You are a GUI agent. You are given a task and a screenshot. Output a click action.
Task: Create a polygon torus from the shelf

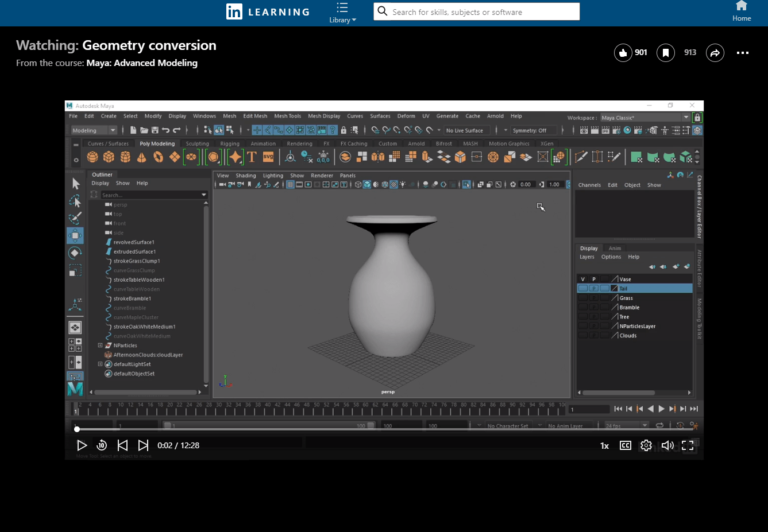click(x=158, y=157)
